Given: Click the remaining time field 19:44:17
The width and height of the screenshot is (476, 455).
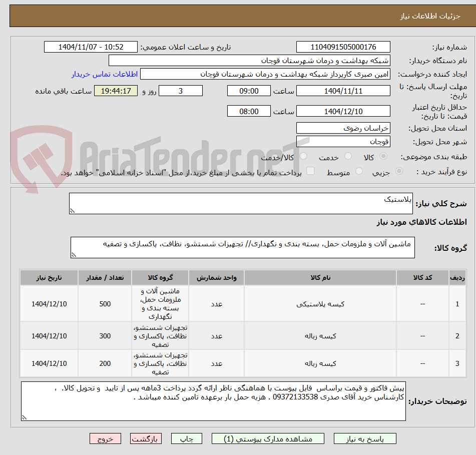Looking at the screenshot, I should click(116, 91).
